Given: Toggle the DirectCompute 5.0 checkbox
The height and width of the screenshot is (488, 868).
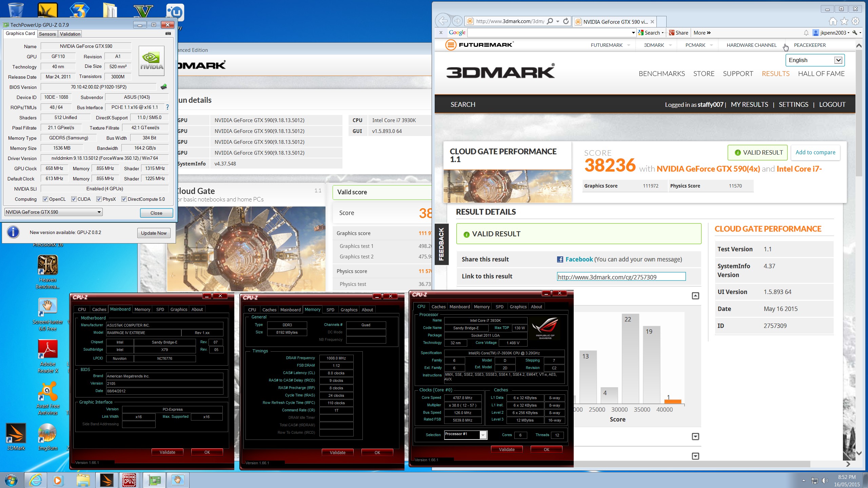Looking at the screenshot, I should click(x=124, y=199).
